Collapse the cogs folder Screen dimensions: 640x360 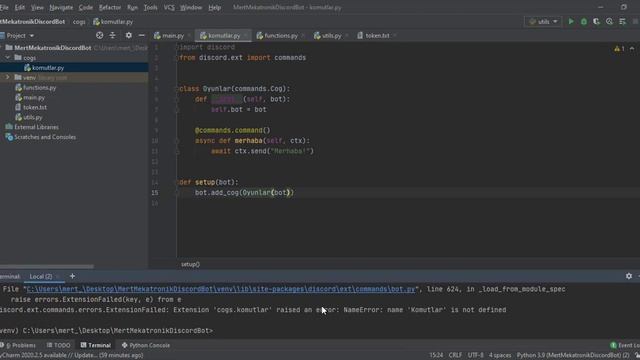(x=7, y=58)
